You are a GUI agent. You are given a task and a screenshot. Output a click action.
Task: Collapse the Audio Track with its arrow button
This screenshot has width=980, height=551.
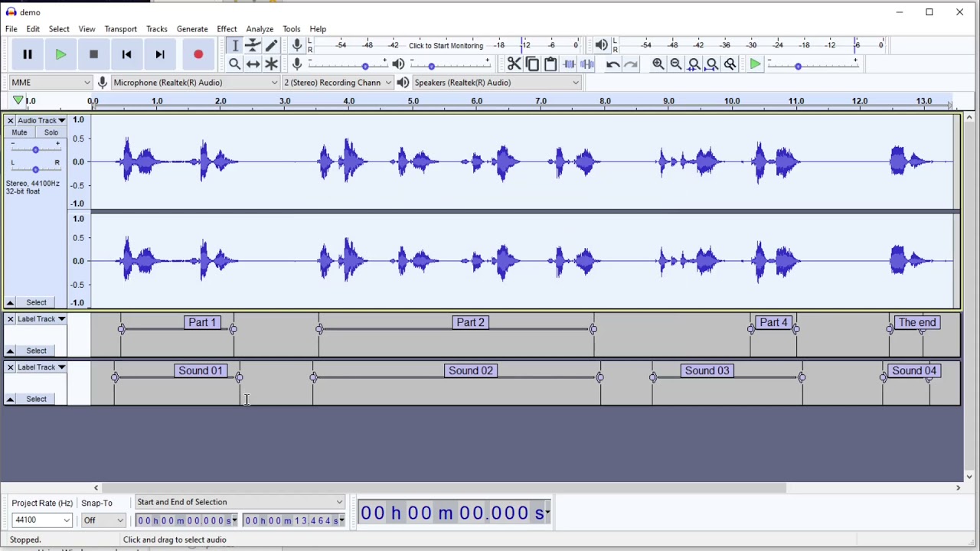(10, 302)
